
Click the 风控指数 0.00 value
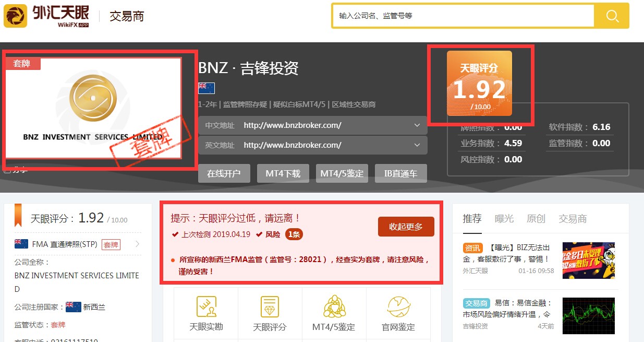coord(513,159)
